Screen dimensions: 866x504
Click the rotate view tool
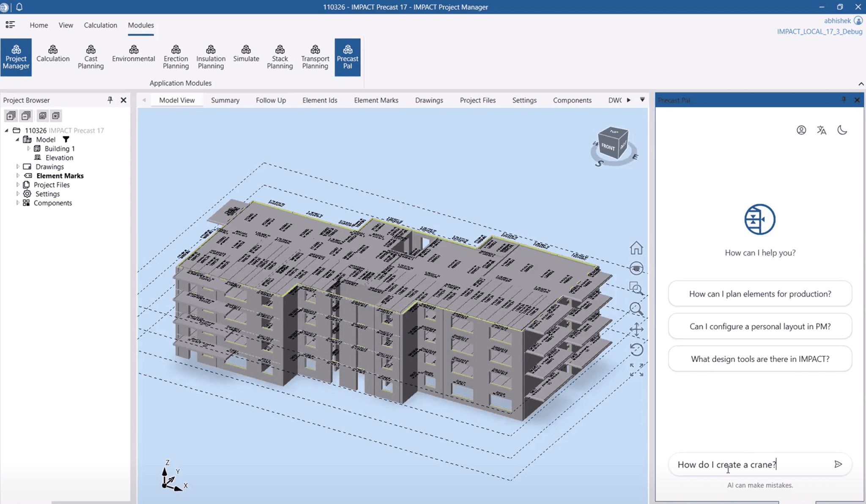(636, 350)
